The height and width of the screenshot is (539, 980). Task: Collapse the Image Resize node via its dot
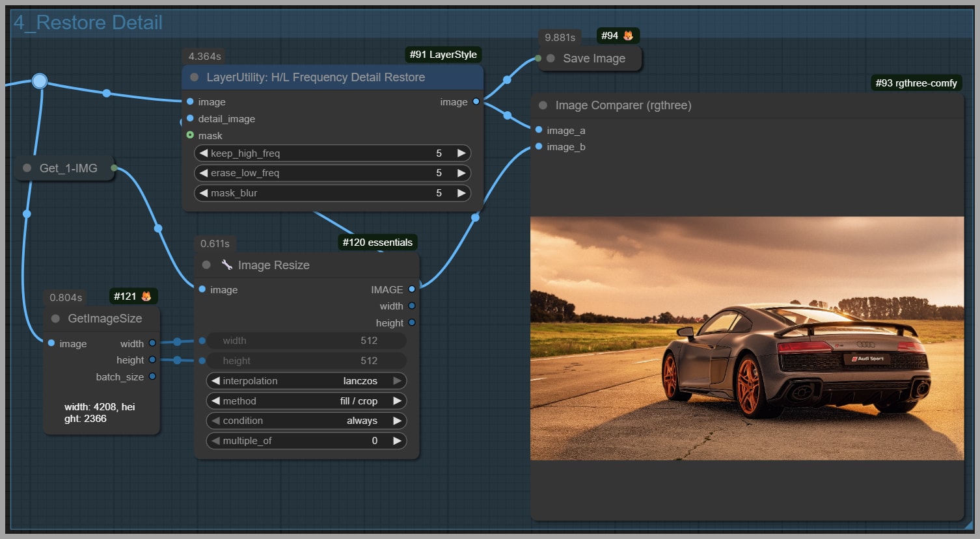(206, 265)
